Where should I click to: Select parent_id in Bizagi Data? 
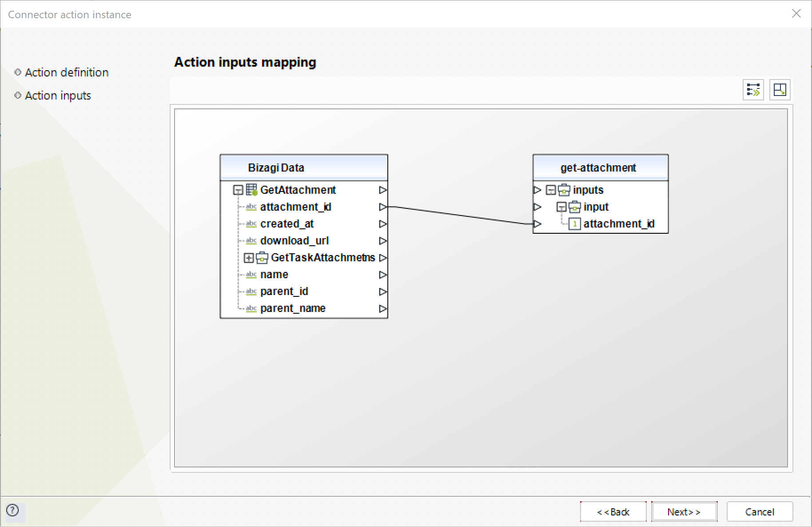tap(284, 291)
